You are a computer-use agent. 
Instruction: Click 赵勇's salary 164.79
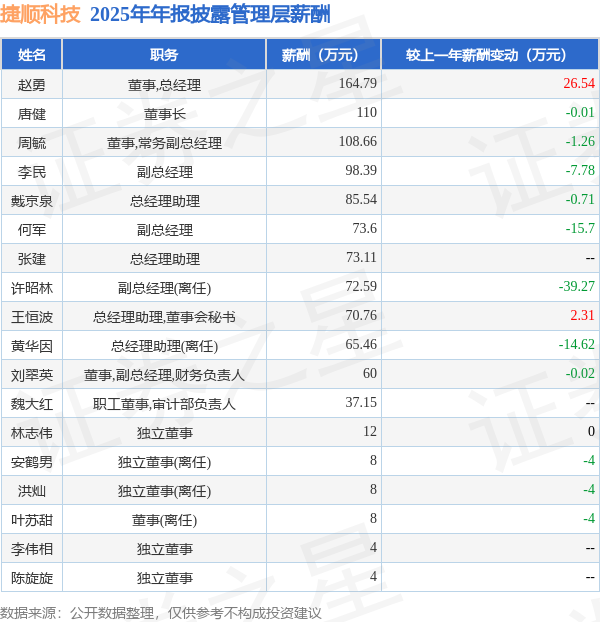358,83
